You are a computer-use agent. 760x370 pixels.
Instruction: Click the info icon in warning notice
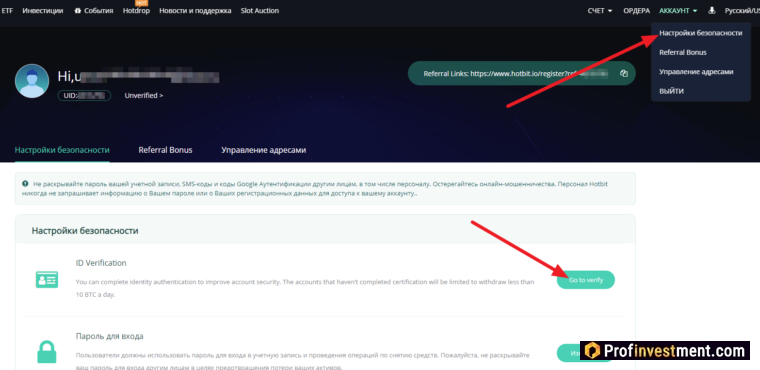point(25,184)
